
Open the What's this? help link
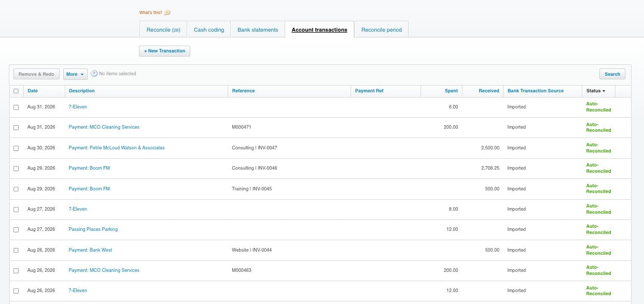[150, 12]
